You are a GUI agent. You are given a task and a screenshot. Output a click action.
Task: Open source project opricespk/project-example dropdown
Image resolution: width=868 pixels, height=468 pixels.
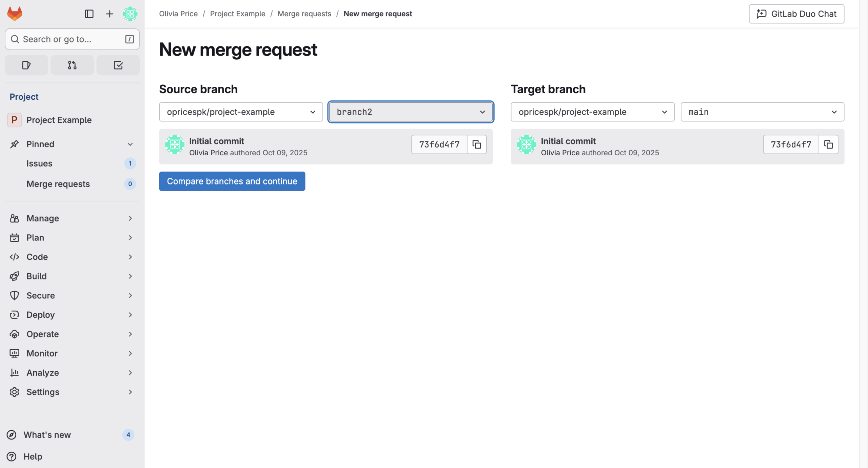(241, 112)
